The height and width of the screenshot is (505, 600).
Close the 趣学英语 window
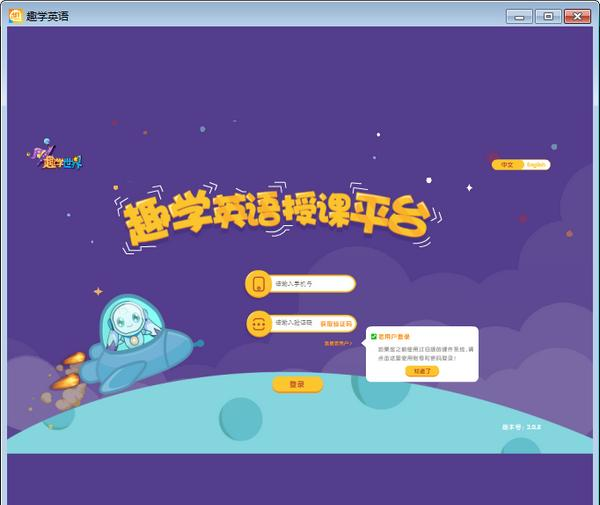(577, 16)
